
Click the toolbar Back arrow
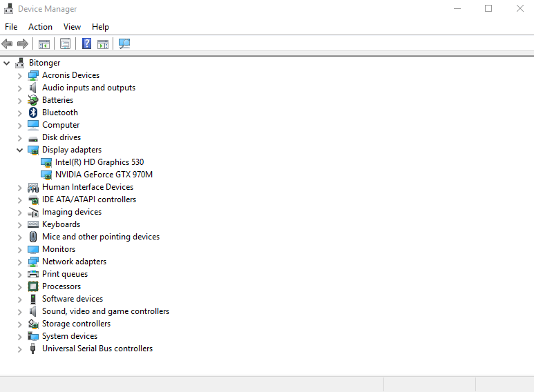point(8,44)
